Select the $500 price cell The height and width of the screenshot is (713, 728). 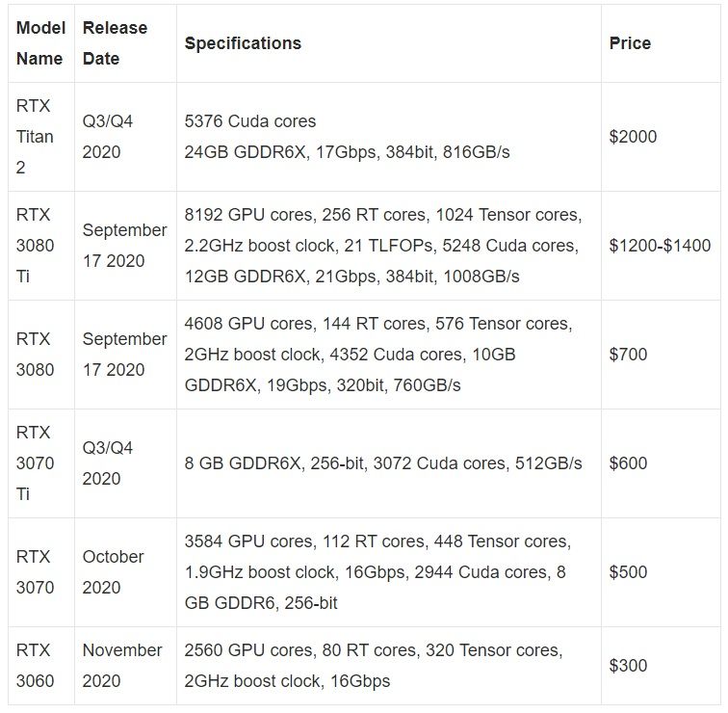pos(628,572)
